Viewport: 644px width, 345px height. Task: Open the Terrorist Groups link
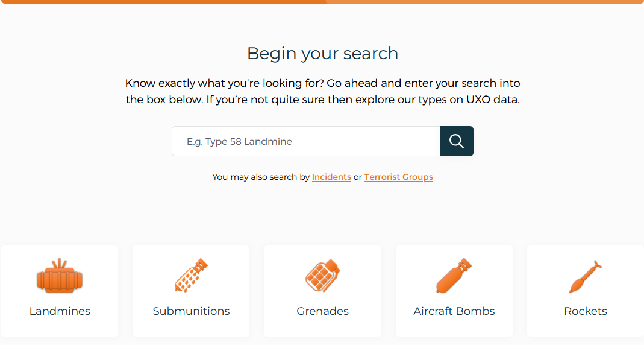pyautogui.click(x=398, y=177)
